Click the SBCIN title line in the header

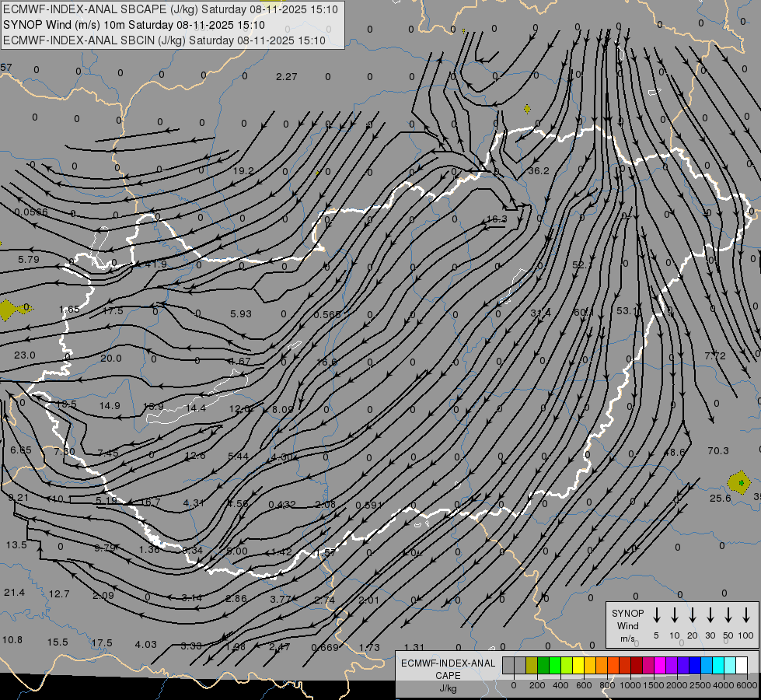[x=164, y=40]
